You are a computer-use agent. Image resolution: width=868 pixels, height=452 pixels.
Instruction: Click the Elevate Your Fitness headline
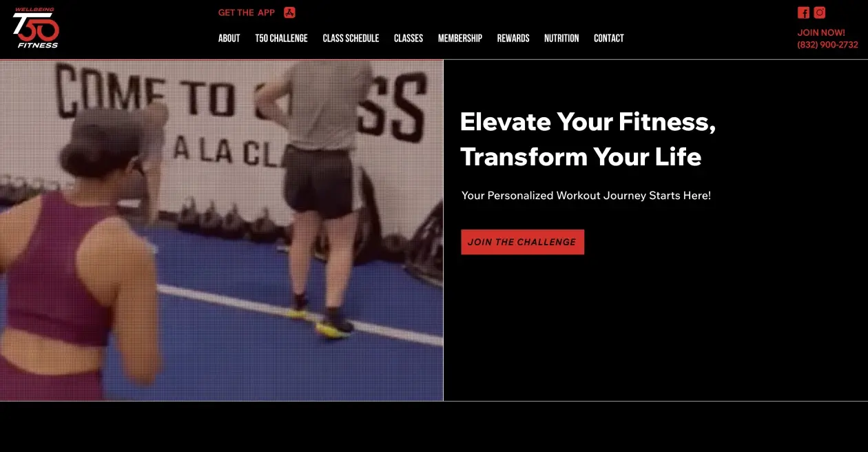(x=588, y=139)
